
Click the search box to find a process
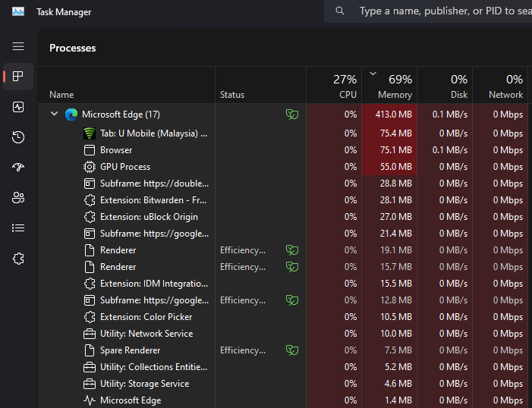pos(428,11)
